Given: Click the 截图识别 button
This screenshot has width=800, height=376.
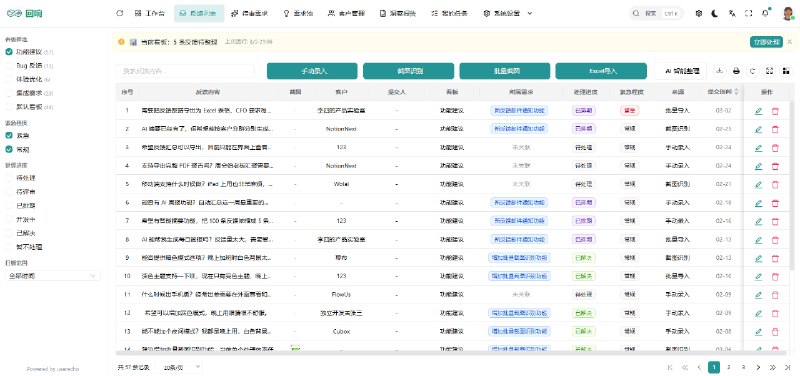Looking at the screenshot, I should click(409, 71).
